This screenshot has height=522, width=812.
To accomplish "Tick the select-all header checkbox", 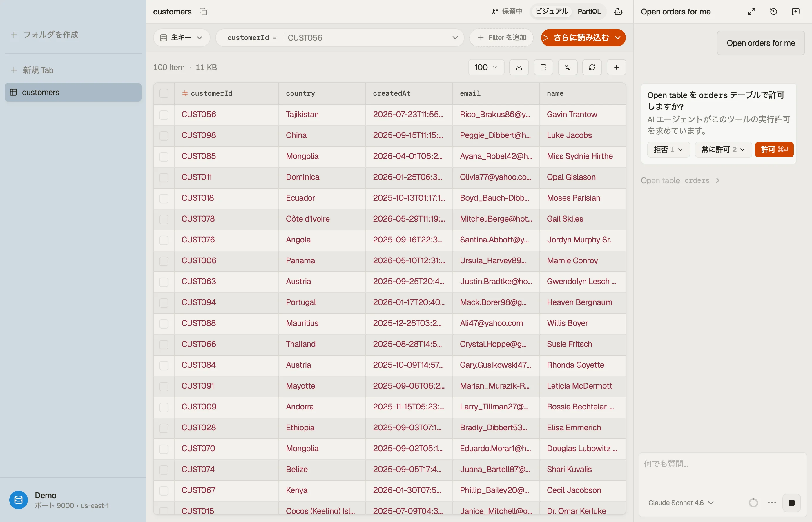I will (164, 94).
